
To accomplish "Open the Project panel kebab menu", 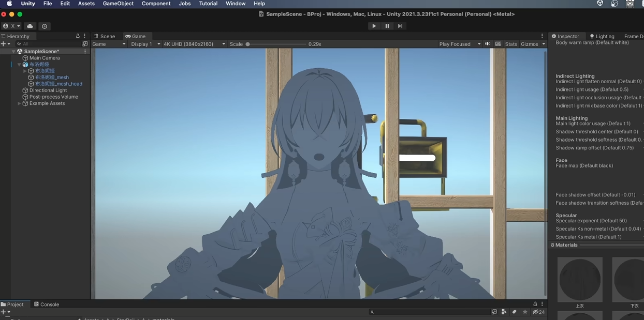I will [x=542, y=304].
